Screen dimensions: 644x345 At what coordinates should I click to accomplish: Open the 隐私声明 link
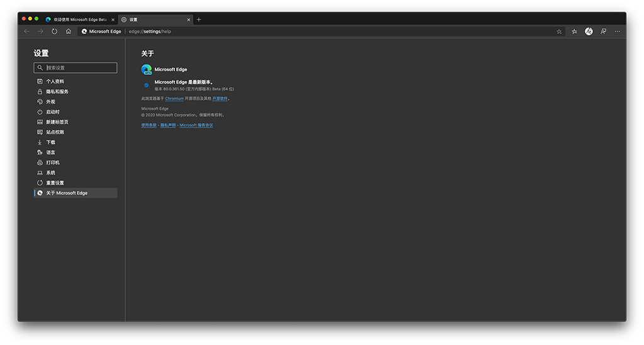168,125
